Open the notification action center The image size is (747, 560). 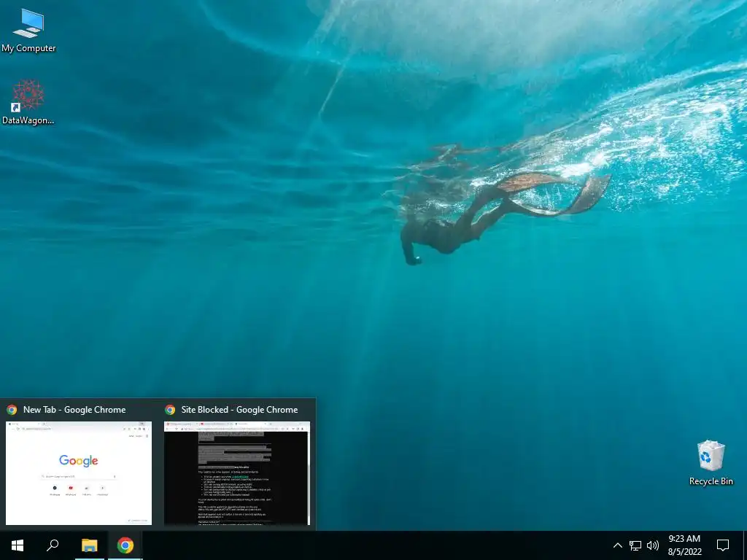(x=723, y=545)
